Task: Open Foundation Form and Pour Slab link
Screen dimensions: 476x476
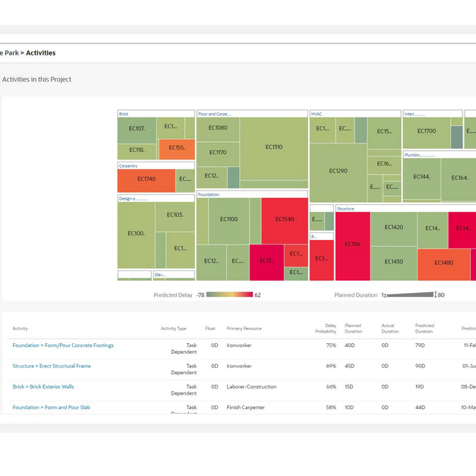Action: click(x=51, y=408)
